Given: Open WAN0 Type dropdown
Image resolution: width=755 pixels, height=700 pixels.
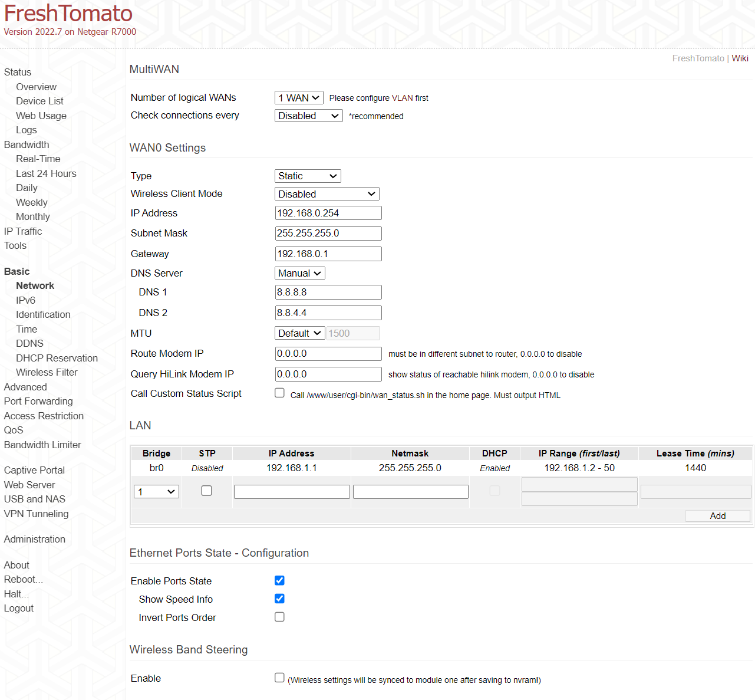Looking at the screenshot, I should (308, 176).
